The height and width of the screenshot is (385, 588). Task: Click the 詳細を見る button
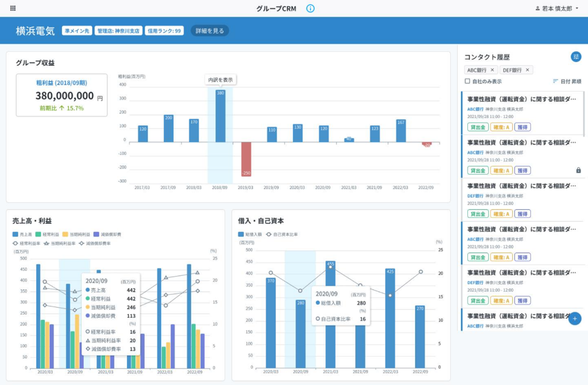click(x=210, y=30)
